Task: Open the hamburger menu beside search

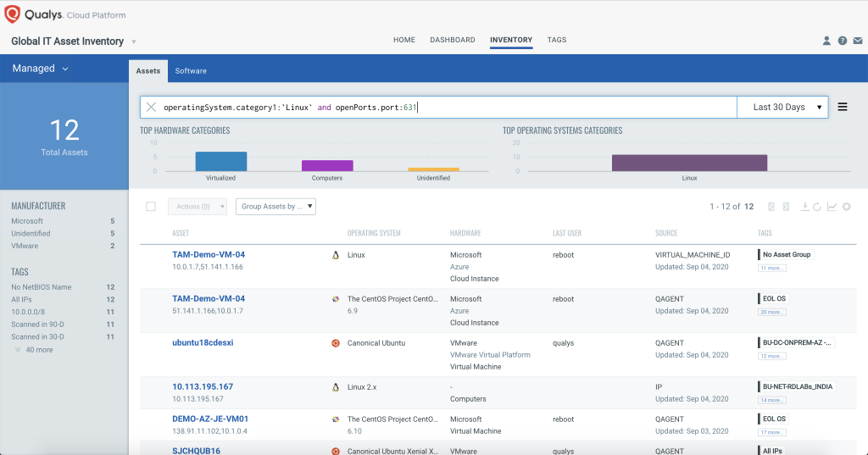Action: [843, 108]
